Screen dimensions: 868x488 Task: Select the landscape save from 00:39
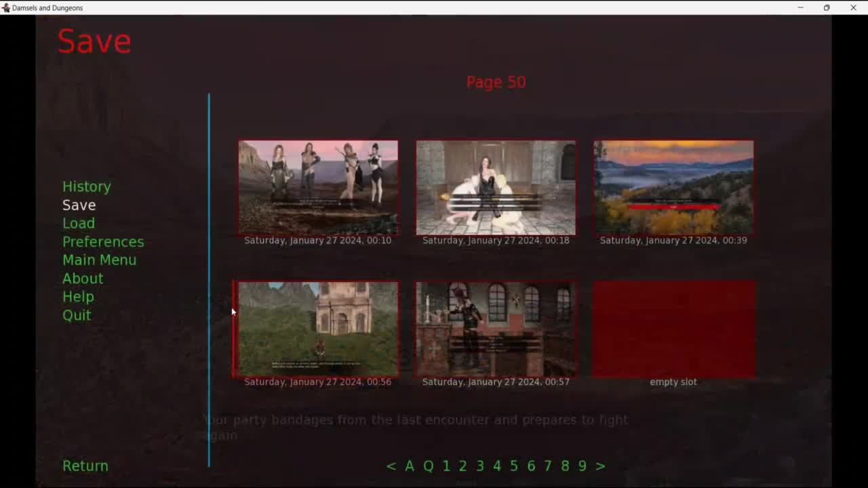(673, 188)
